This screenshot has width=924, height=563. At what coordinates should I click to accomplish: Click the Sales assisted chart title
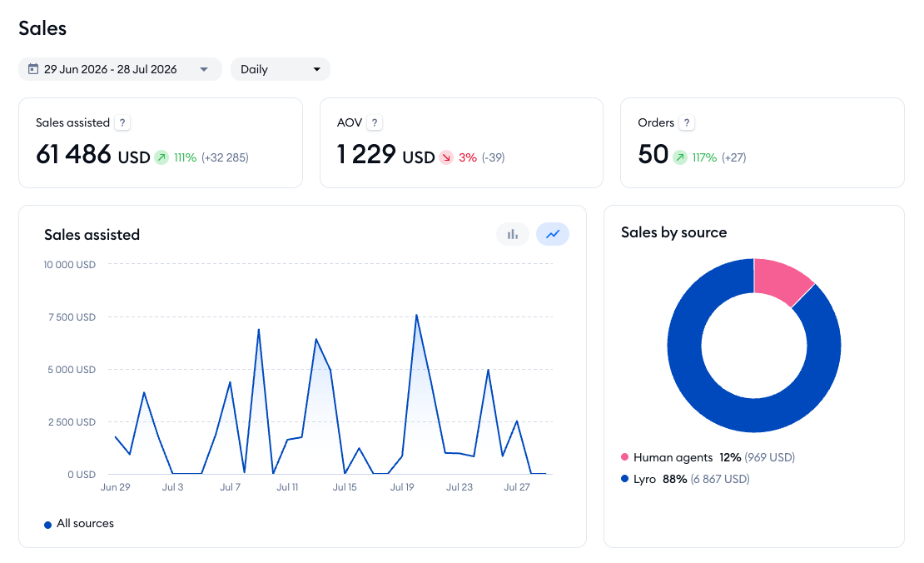[92, 235]
